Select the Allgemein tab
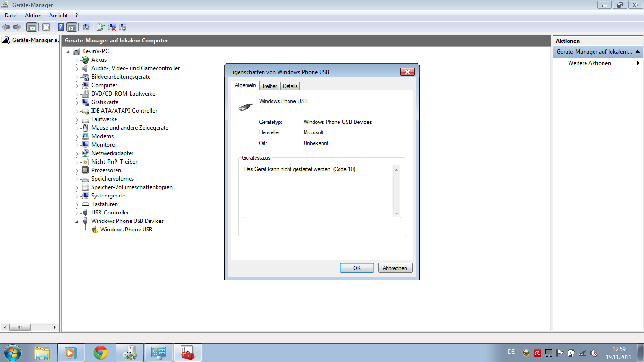The height and width of the screenshot is (362, 644). coord(245,85)
